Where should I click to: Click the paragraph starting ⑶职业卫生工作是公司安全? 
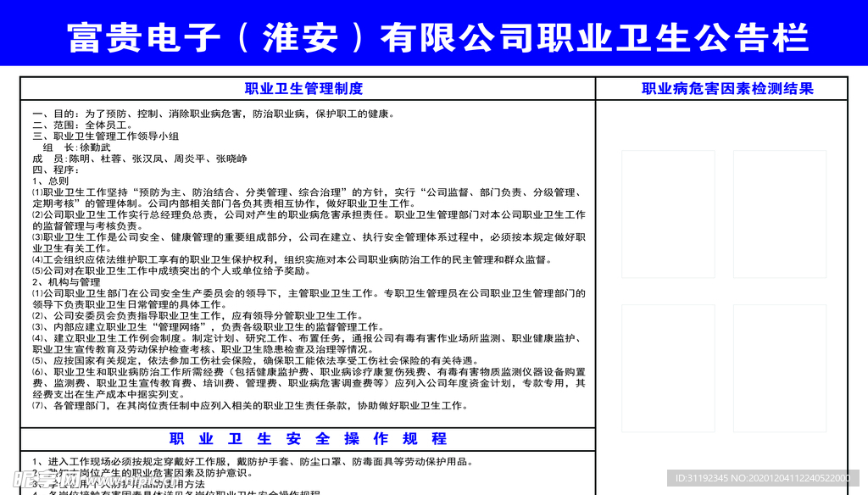click(309, 237)
